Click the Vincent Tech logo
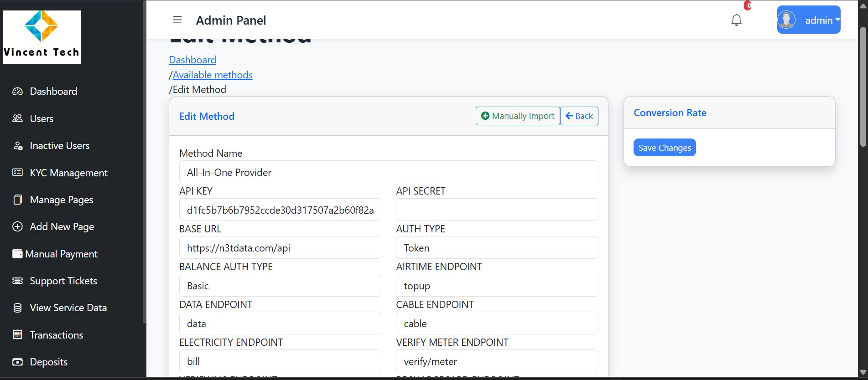This screenshot has width=868, height=380. (x=42, y=37)
